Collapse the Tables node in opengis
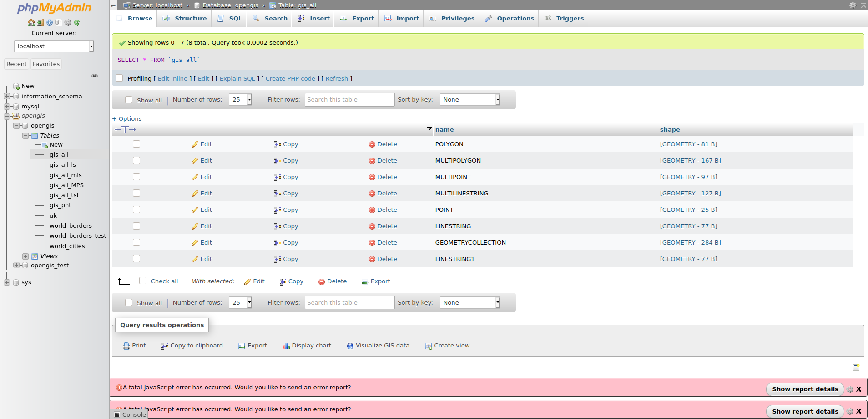The image size is (868, 419). pyautogui.click(x=25, y=135)
